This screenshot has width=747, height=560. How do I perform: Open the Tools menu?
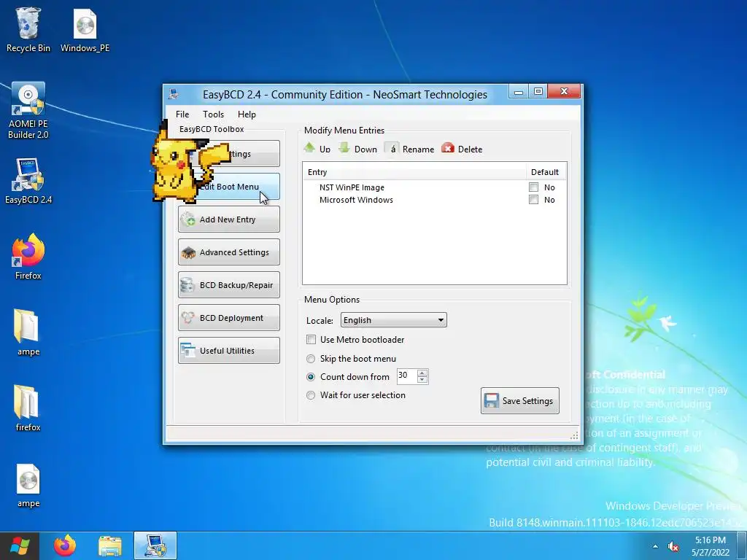point(213,114)
